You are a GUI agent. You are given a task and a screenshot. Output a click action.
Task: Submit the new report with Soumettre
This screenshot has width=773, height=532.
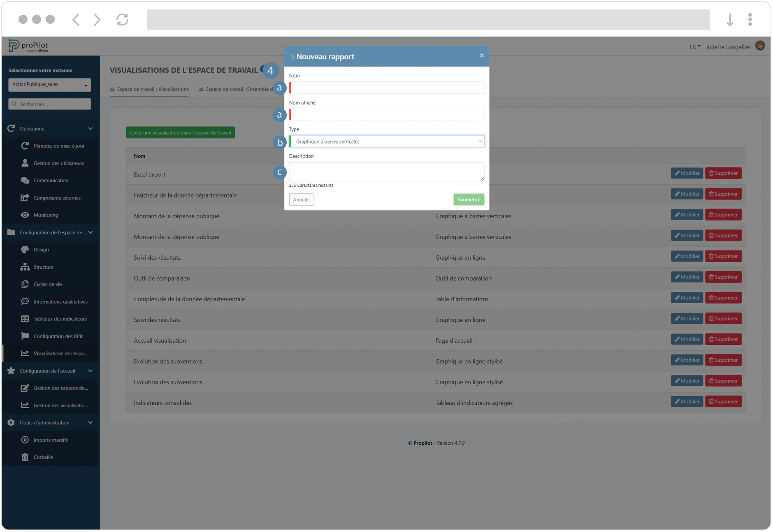[x=469, y=199]
